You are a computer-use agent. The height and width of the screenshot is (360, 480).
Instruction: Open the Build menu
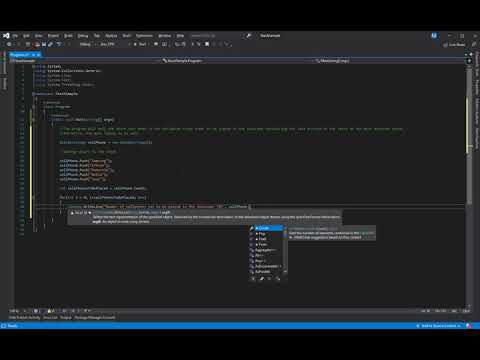pyautogui.click(x=68, y=36)
